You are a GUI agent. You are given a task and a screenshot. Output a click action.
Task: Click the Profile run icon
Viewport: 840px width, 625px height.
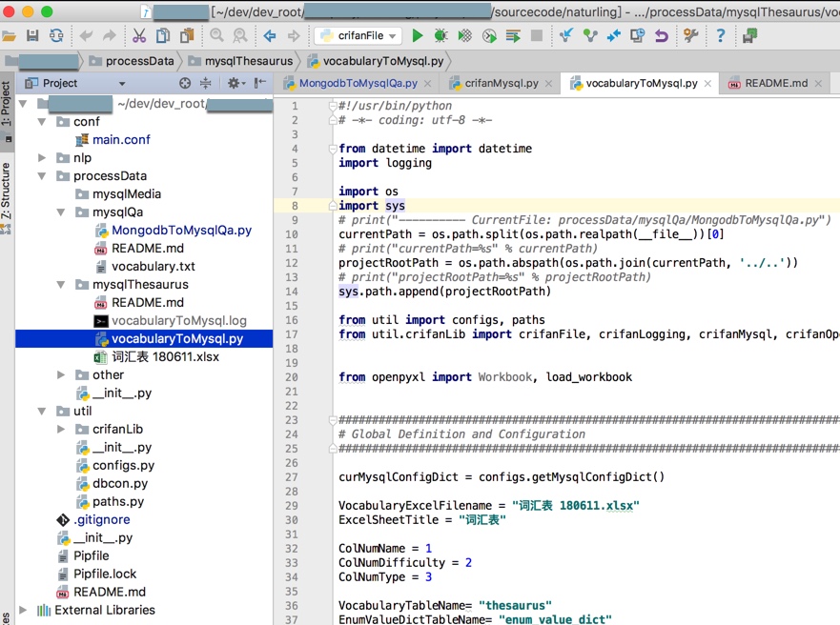(489, 36)
